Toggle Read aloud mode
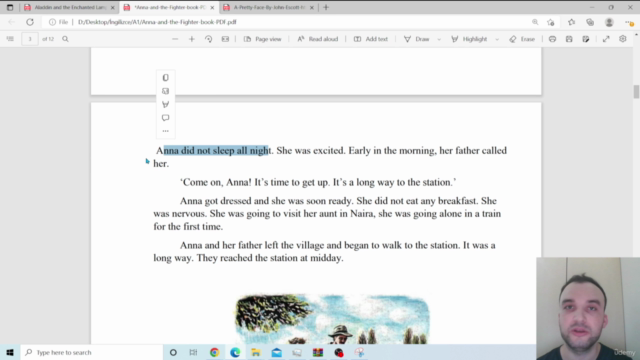640x360 pixels. (x=318, y=39)
